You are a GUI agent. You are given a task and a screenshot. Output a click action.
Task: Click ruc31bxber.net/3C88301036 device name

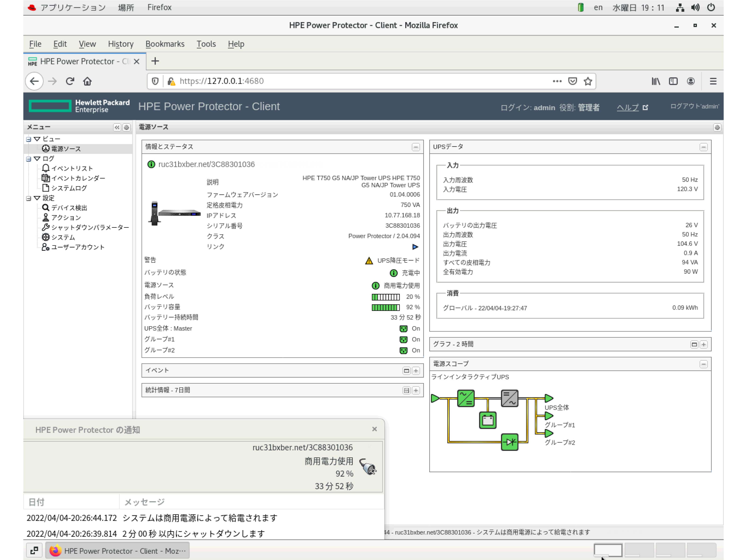(206, 164)
